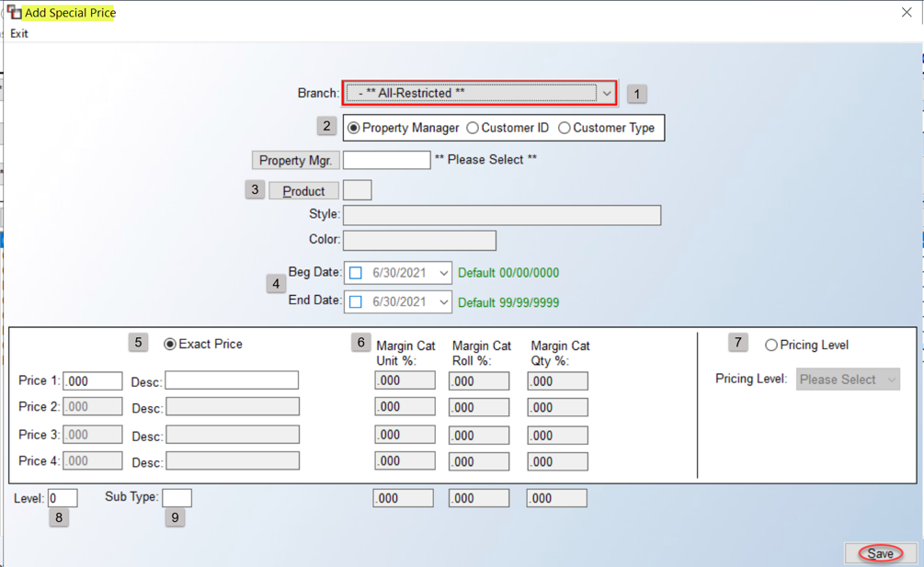
Task: Click the Level input field
Action: [x=63, y=498]
